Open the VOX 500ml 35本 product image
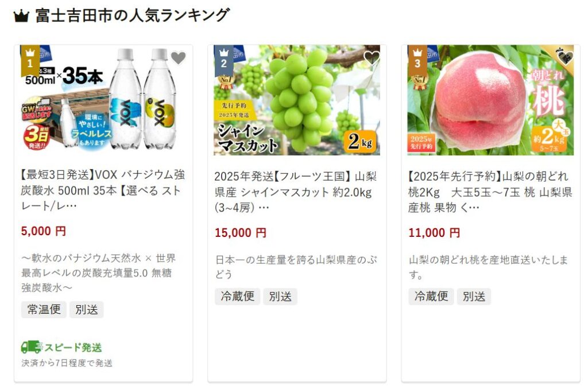Screen dimensions: 588x390 [103, 100]
